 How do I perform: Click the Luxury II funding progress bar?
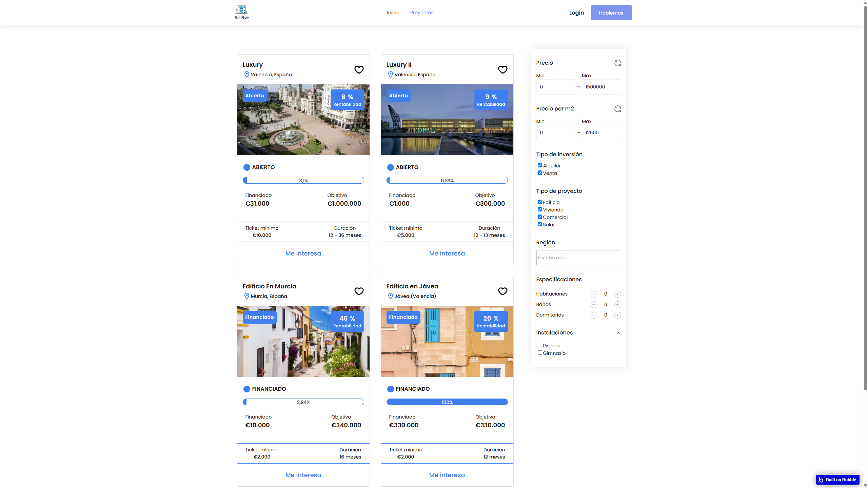tap(447, 181)
